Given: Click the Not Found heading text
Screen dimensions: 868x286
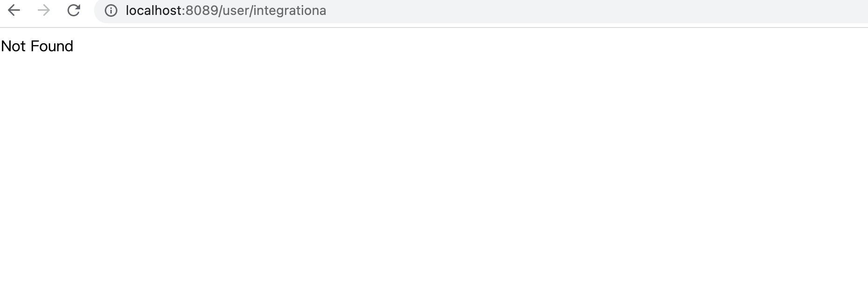Looking at the screenshot, I should coord(37,46).
